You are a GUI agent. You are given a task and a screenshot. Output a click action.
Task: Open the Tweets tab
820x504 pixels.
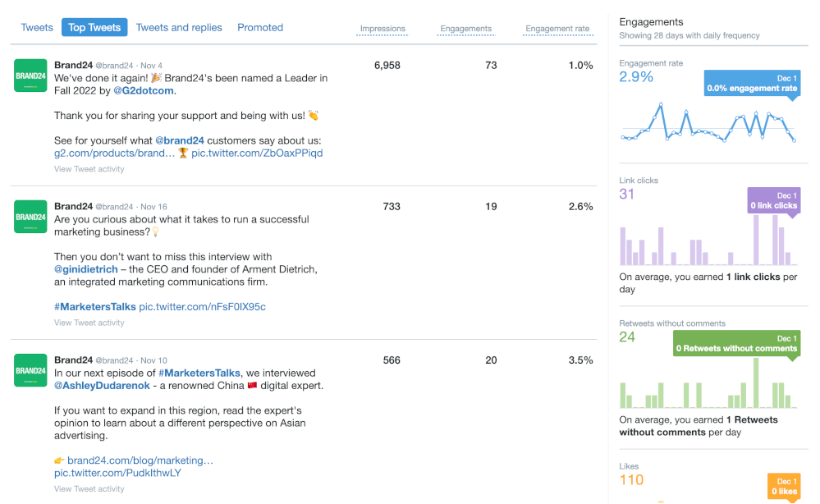click(x=37, y=27)
